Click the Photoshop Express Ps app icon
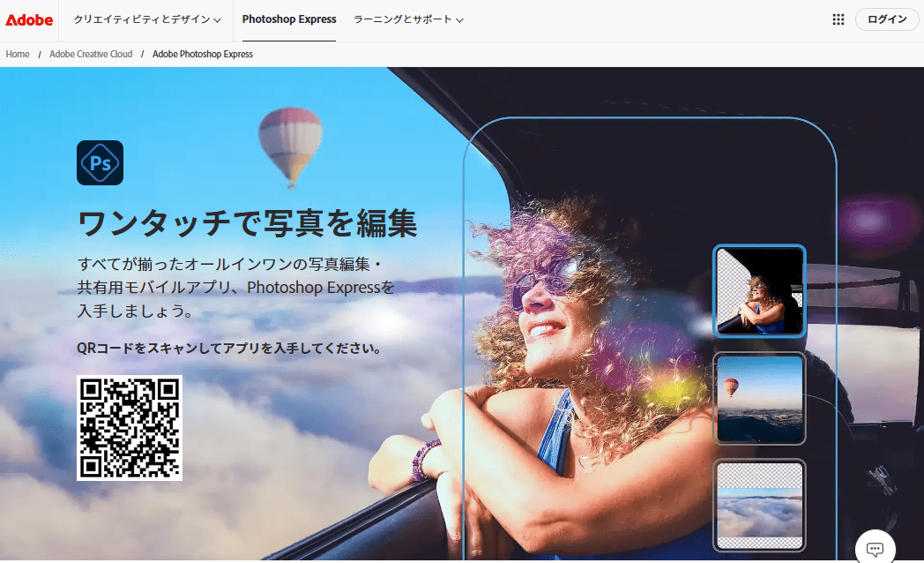The width and height of the screenshot is (924, 563). [x=101, y=162]
